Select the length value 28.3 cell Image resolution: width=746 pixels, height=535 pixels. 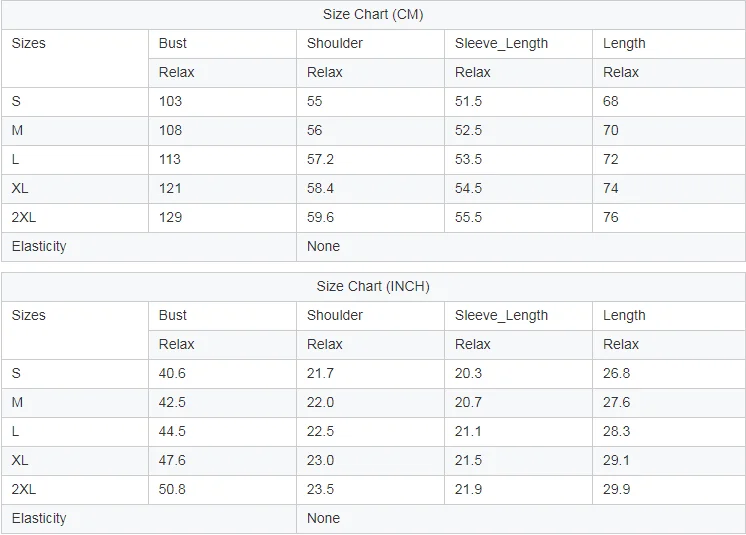(x=617, y=431)
